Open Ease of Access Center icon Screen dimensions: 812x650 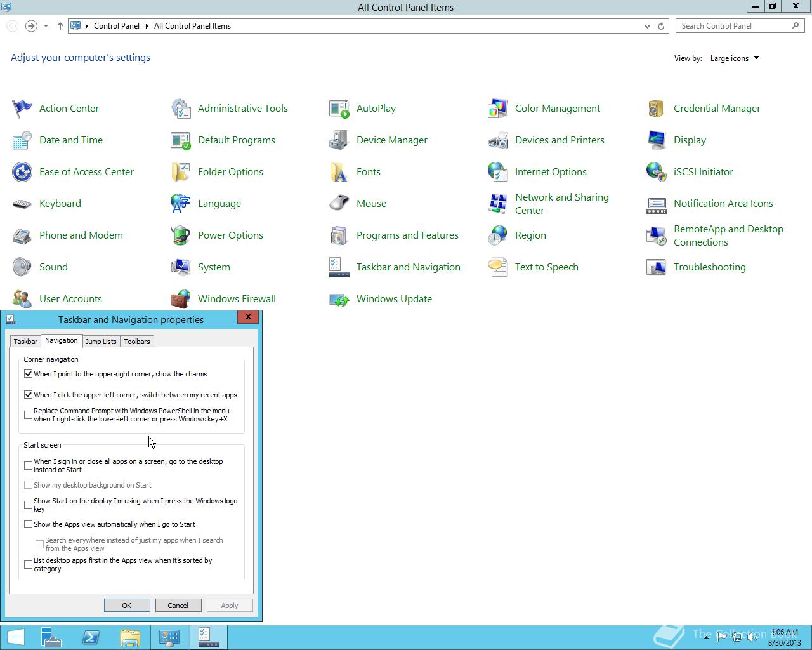tap(22, 172)
